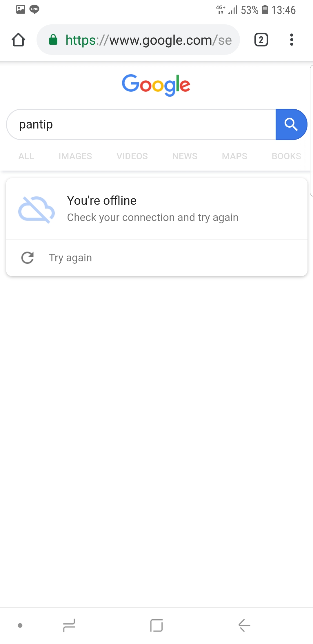The height and width of the screenshot is (644, 313).
Task: Open the recent apps navigation button
Action: (69, 625)
